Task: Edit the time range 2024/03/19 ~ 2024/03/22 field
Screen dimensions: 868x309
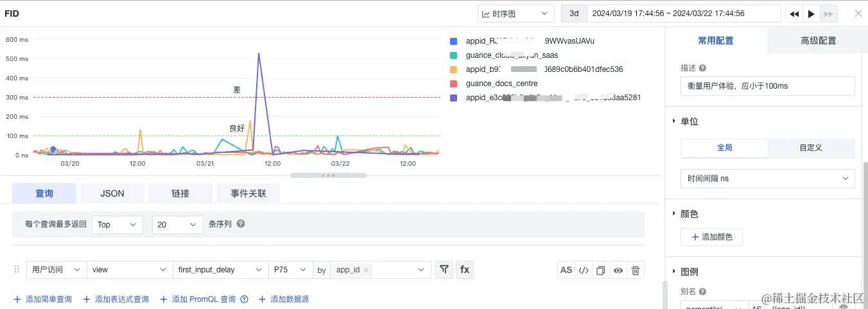Action: (684, 13)
